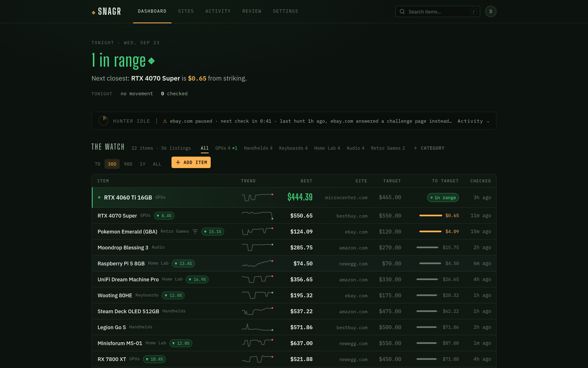Click the crosshair icon on RTX 4060 Ti row
The image size is (588, 368).
(x=99, y=197)
